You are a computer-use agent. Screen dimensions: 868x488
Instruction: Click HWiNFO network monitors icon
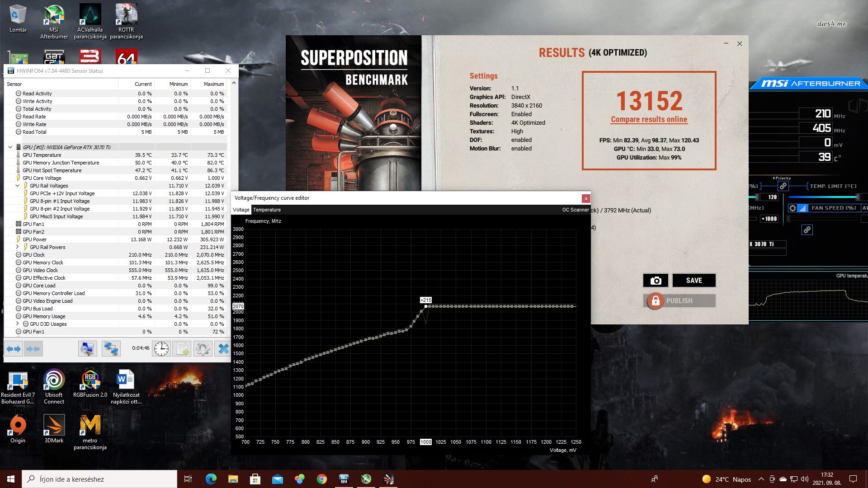point(111,349)
